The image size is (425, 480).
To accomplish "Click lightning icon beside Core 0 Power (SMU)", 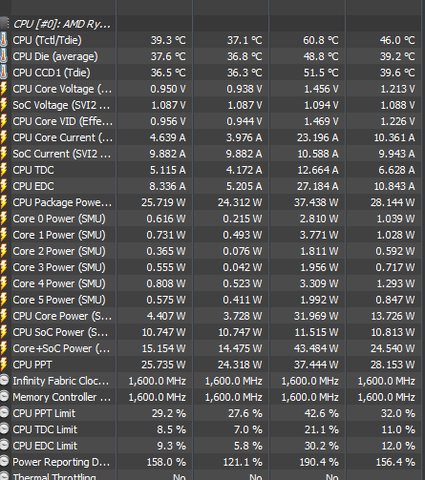I will tap(4, 219).
